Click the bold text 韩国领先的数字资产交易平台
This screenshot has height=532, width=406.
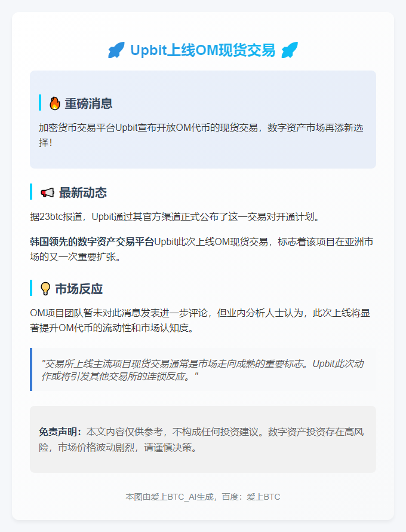(x=92, y=242)
